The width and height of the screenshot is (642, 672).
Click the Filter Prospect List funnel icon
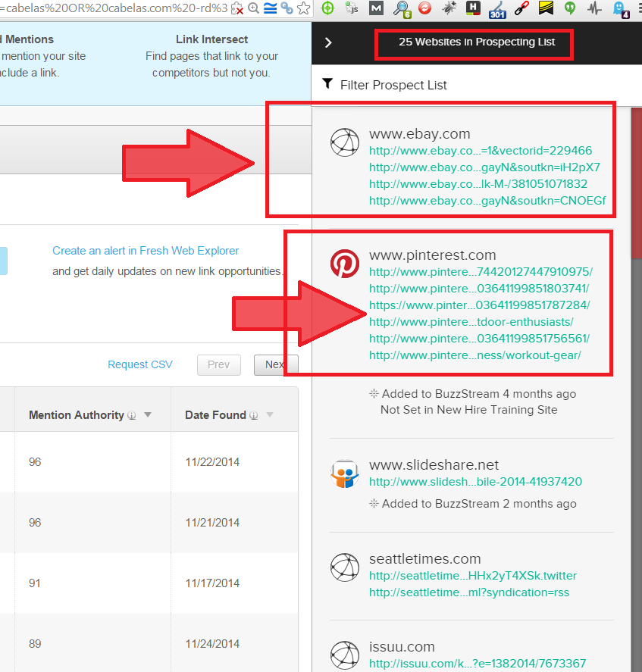(x=327, y=83)
